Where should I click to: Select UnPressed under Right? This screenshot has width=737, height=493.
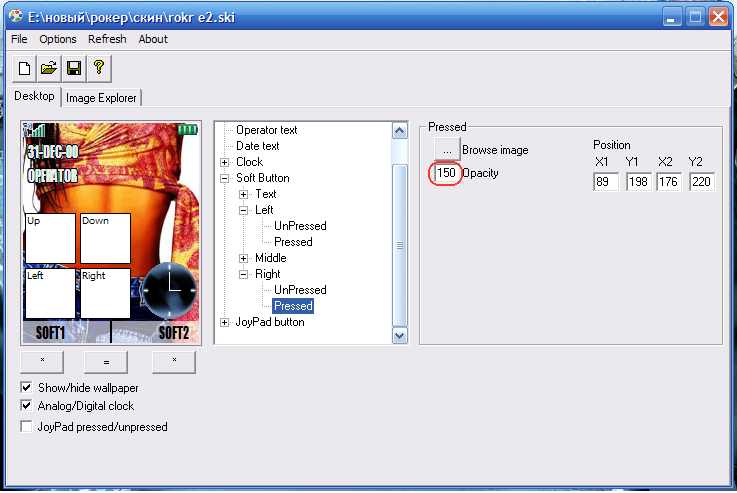click(x=300, y=290)
